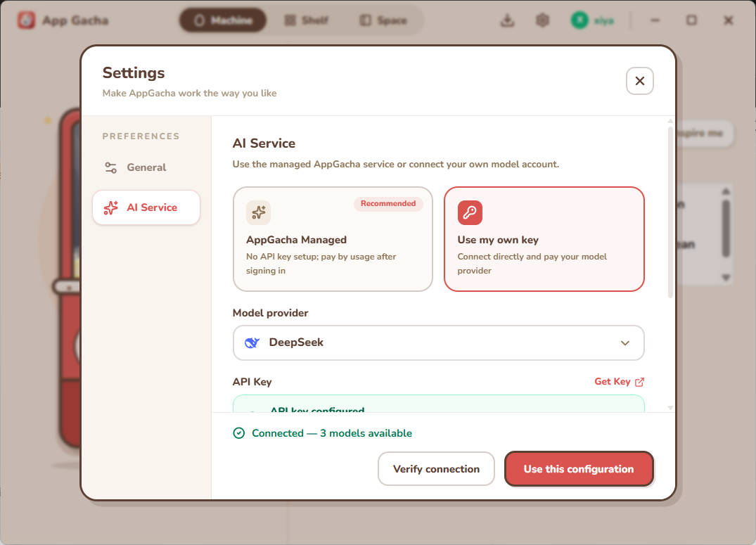Screen dimensions: 756x545
Task: Click the AI Service sparkle icon in sidebar
Action: pyautogui.click(x=111, y=207)
